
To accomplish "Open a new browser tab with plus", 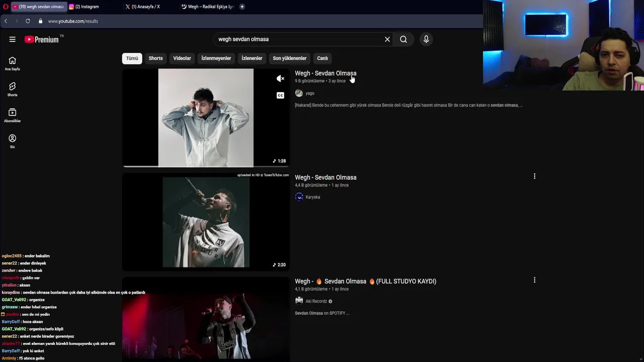I will pyautogui.click(x=242, y=7).
